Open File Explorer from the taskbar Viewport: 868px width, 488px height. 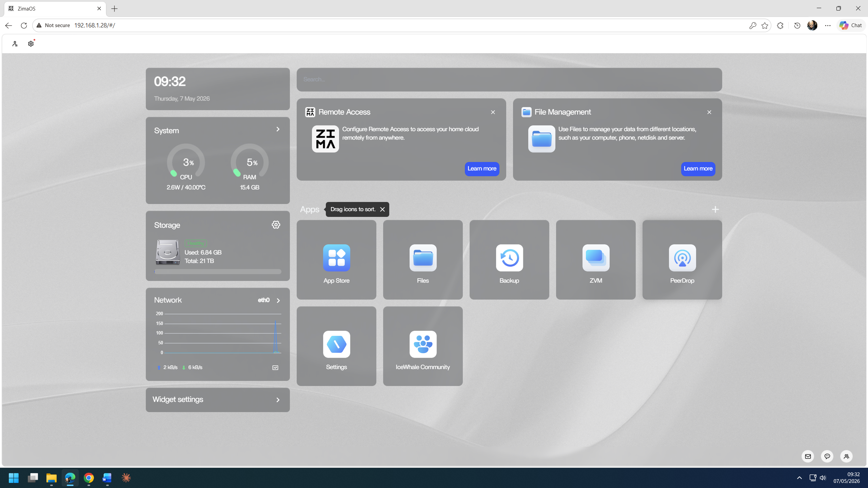point(51,478)
